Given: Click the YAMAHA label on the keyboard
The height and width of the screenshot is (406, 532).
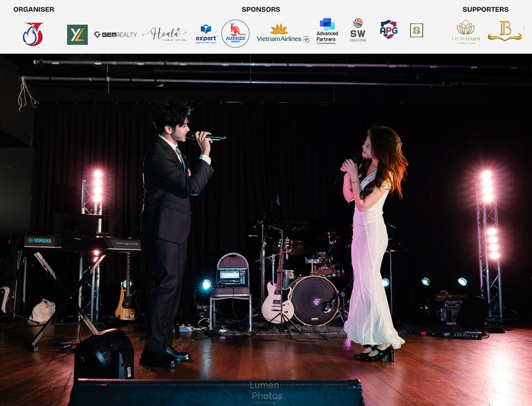Looking at the screenshot, I should (x=40, y=240).
